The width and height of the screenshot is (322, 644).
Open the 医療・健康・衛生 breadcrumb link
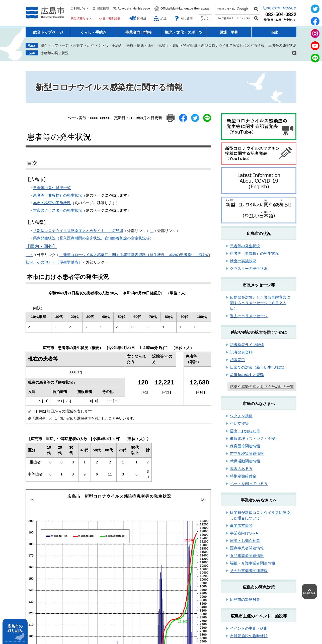coord(140,45)
